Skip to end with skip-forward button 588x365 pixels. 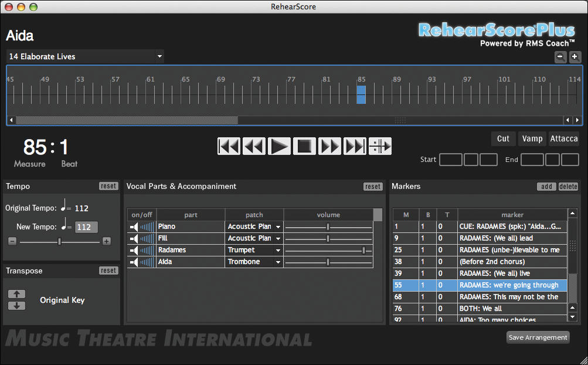pyautogui.click(x=354, y=146)
